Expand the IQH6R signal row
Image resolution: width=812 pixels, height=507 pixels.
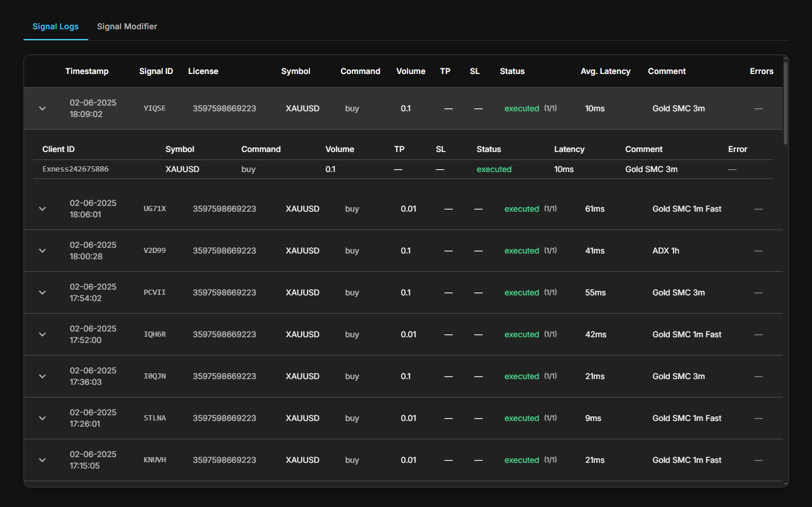coord(42,334)
